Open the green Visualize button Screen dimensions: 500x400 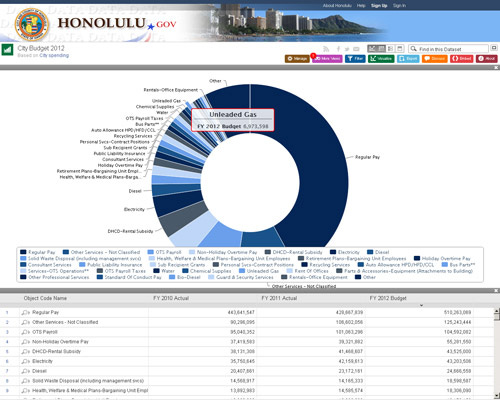click(381, 59)
